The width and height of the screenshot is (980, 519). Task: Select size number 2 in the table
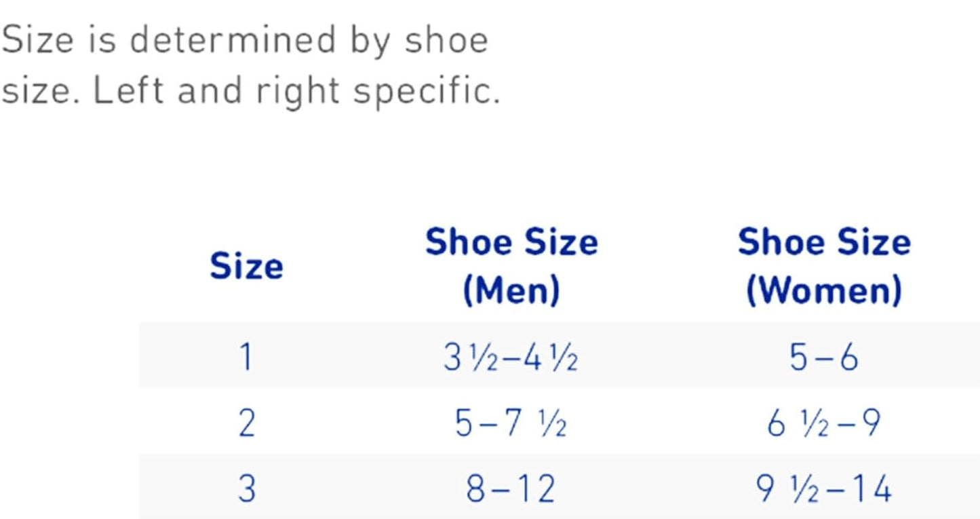click(246, 423)
